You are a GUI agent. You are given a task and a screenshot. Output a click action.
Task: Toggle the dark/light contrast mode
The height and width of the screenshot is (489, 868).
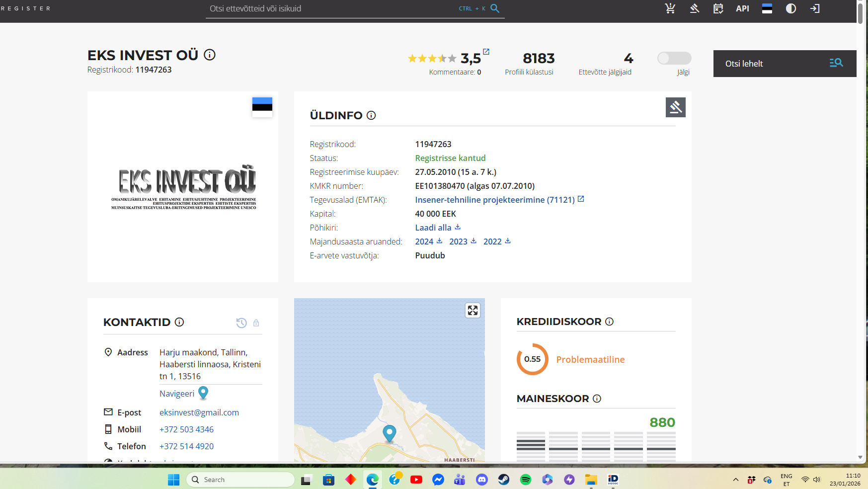tap(791, 8)
